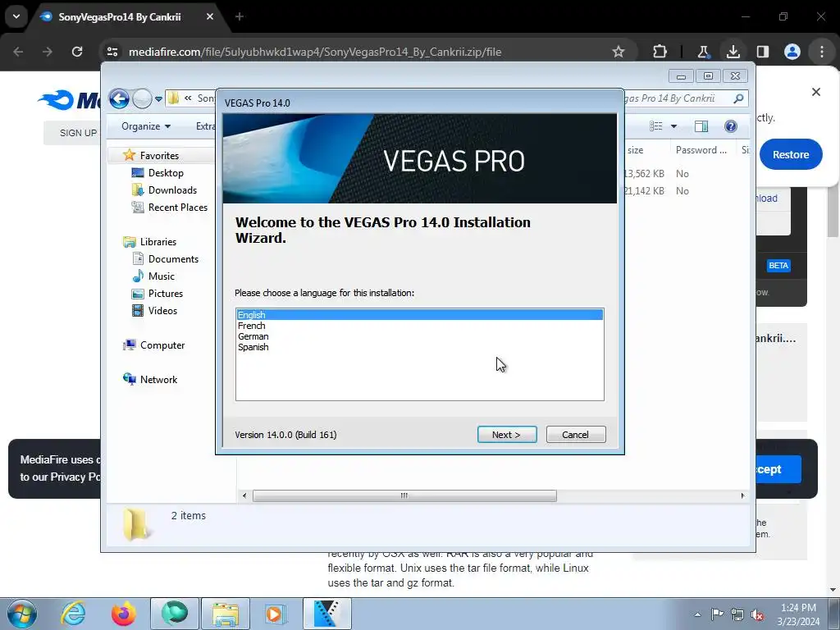Click SIGN UP on MediaFire page
Image resolution: width=840 pixels, height=630 pixels.
tap(78, 133)
